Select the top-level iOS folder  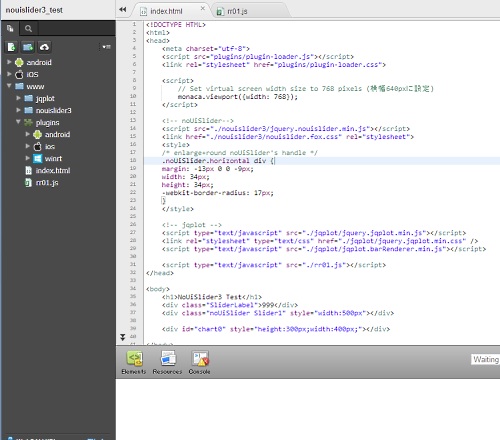pyautogui.click(x=32, y=74)
